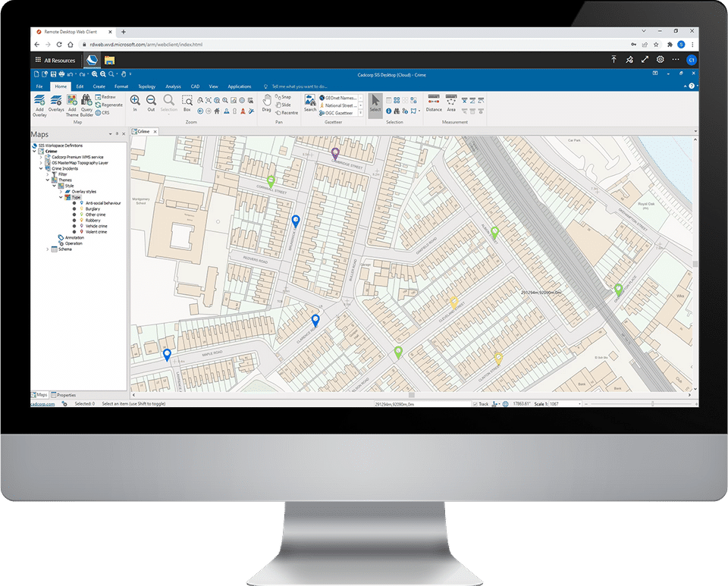Screen dimensions: 728x586
Task: Toggle visibility dot for Burglary
Action: coord(74,208)
